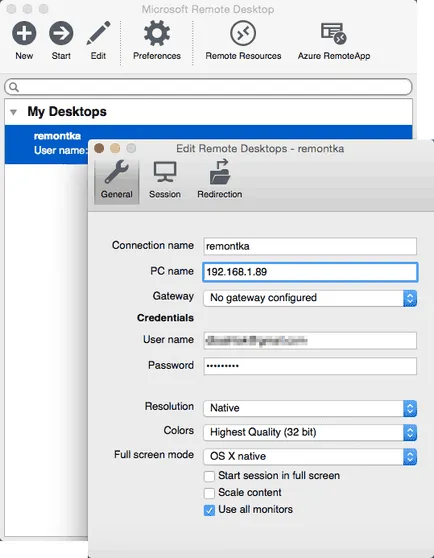Open the Resolution dropdown set to Native
Screen dimensions: 434x558
(x=310, y=408)
